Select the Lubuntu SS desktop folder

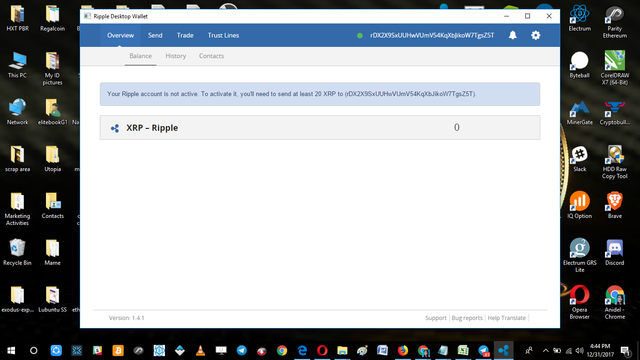[x=52, y=299]
